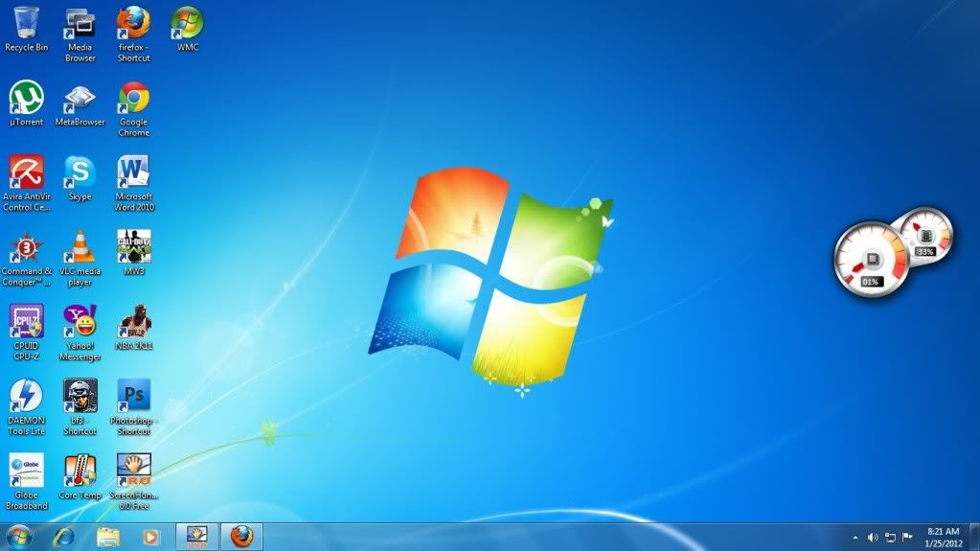The width and height of the screenshot is (980, 551).
Task: Select the Avira AntiVir Control Center icon
Action: pyautogui.click(x=27, y=172)
